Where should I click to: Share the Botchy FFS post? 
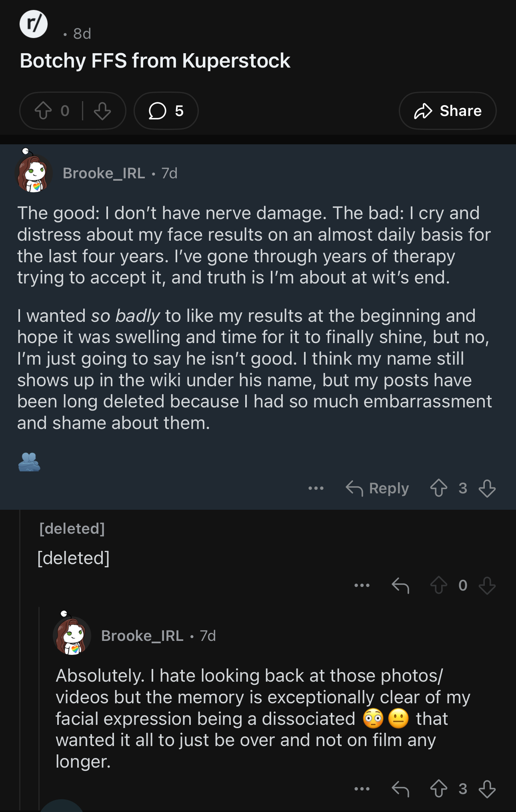[x=447, y=111]
